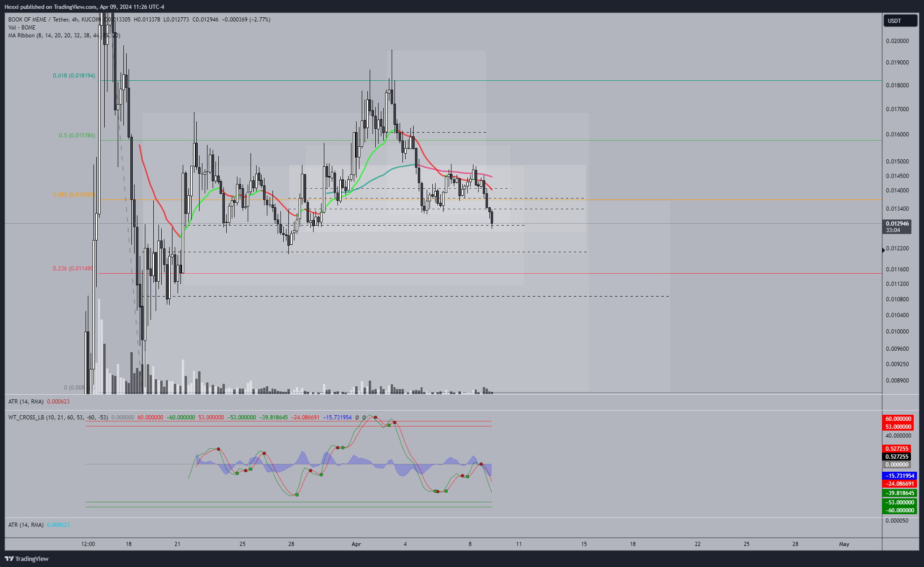Click the orange 0.382 Fibonacci label
The image size is (924, 567).
pyautogui.click(x=74, y=195)
